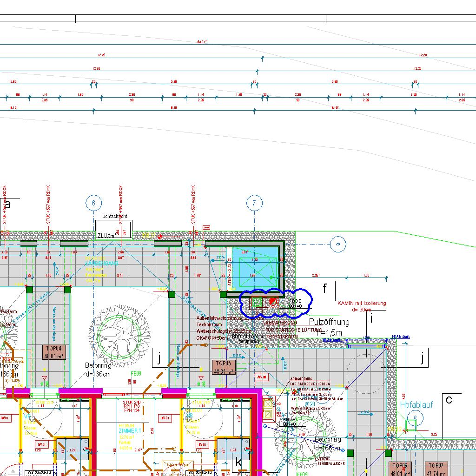
Task: Click the red 3.71 dimension in the Laubengang
Action: point(120,275)
